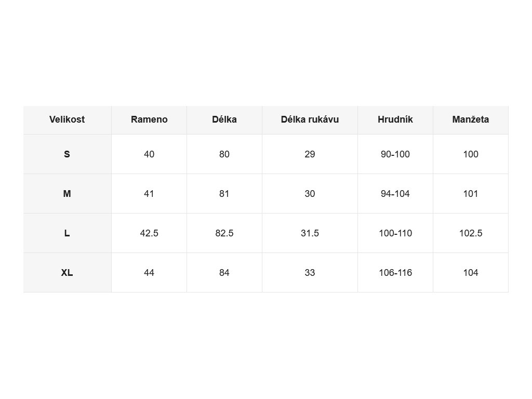Select the Rameno column header
The height and width of the screenshot is (399, 532).
tap(149, 120)
